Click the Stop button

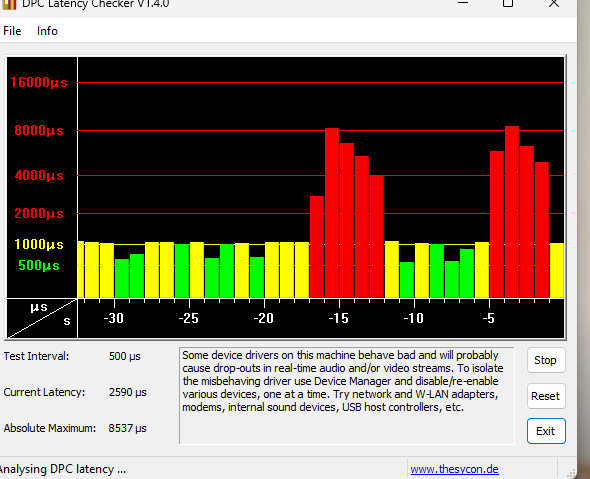point(546,360)
